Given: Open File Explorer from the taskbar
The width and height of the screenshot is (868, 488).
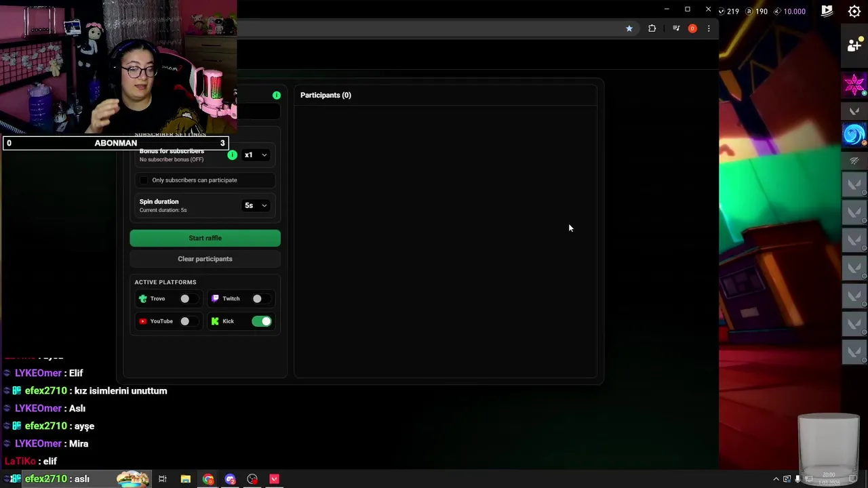Looking at the screenshot, I should pos(185,479).
